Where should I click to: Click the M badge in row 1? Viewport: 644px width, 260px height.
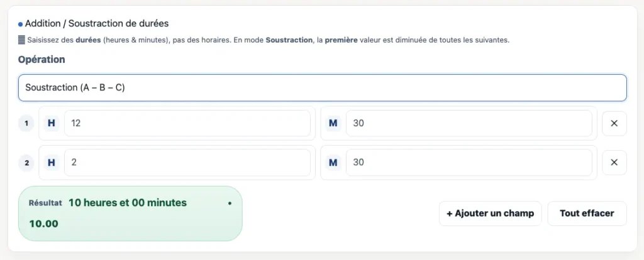click(333, 124)
